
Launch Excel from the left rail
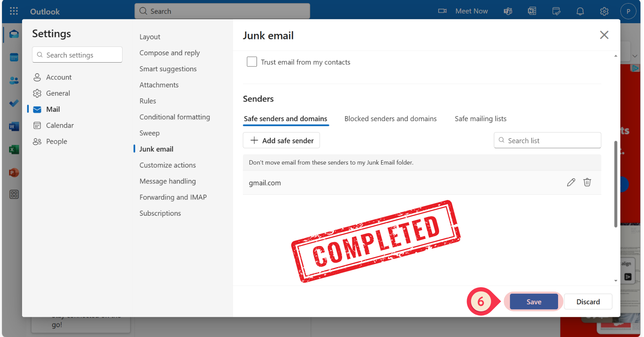tap(14, 150)
